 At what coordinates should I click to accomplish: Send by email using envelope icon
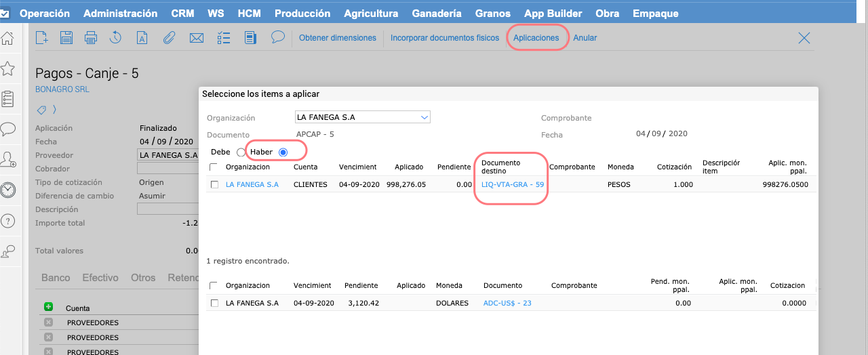click(x=197, y=38)
